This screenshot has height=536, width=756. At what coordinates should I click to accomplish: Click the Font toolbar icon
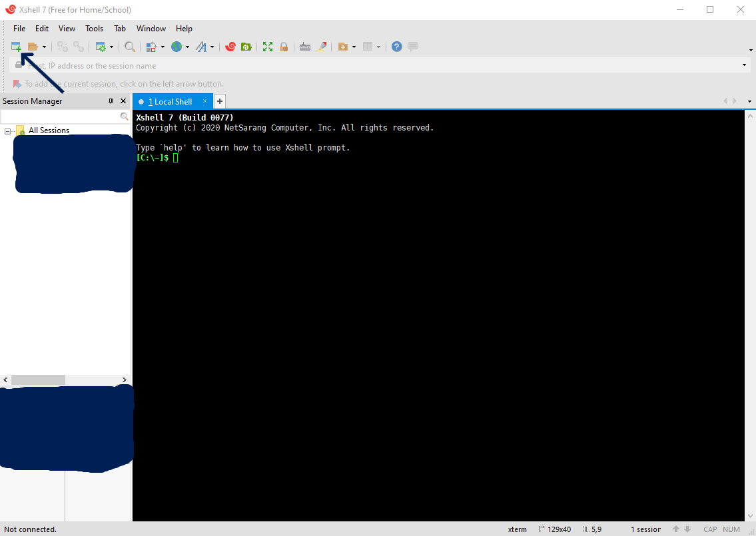click(201, 47)
